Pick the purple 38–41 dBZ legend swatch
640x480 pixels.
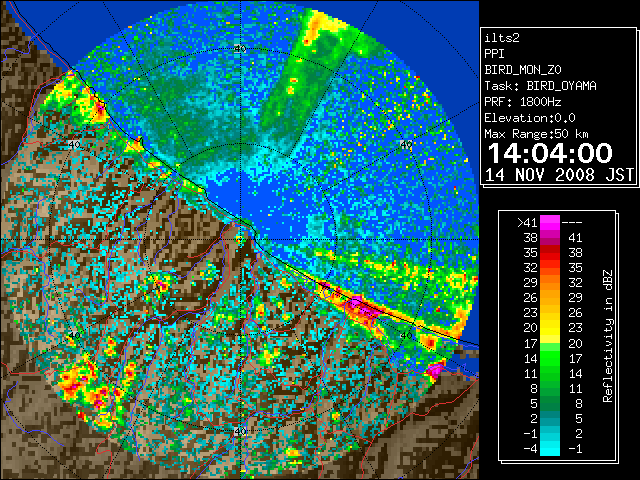pyautogui.click(x=550, y=238)
